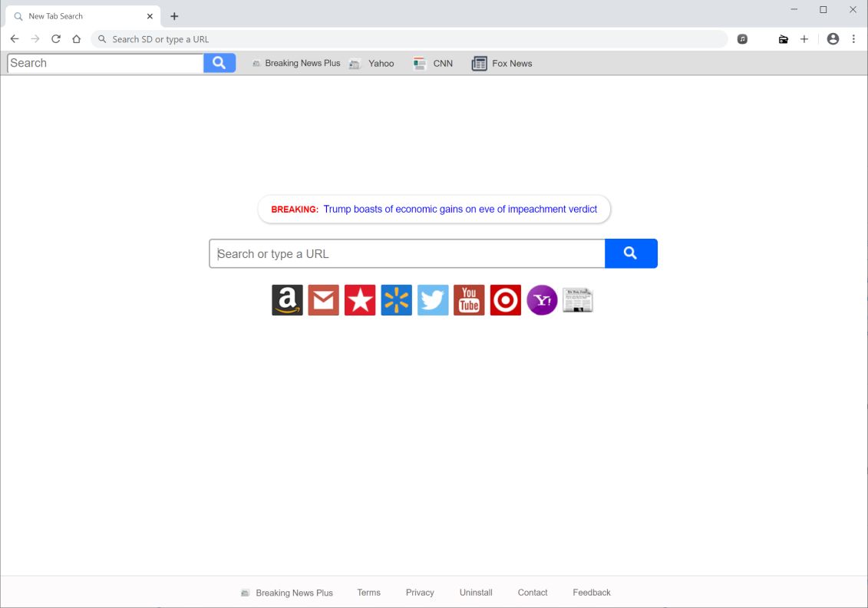This screenshot has height=608, width=868.
Task: Launch the Twitter bird shortcut
Action: tap(433, 300)
